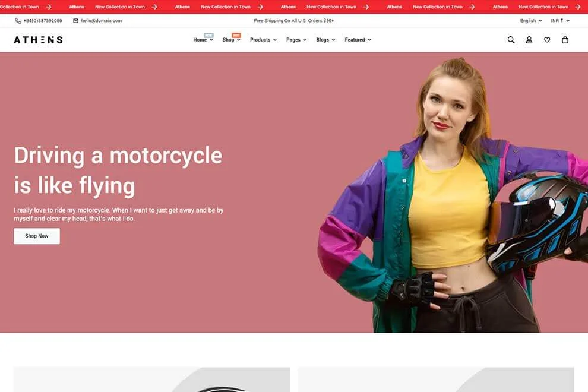Screen dimensions: 588x392
Task: View wishlist via heart icon
Action: click(547, 40)
